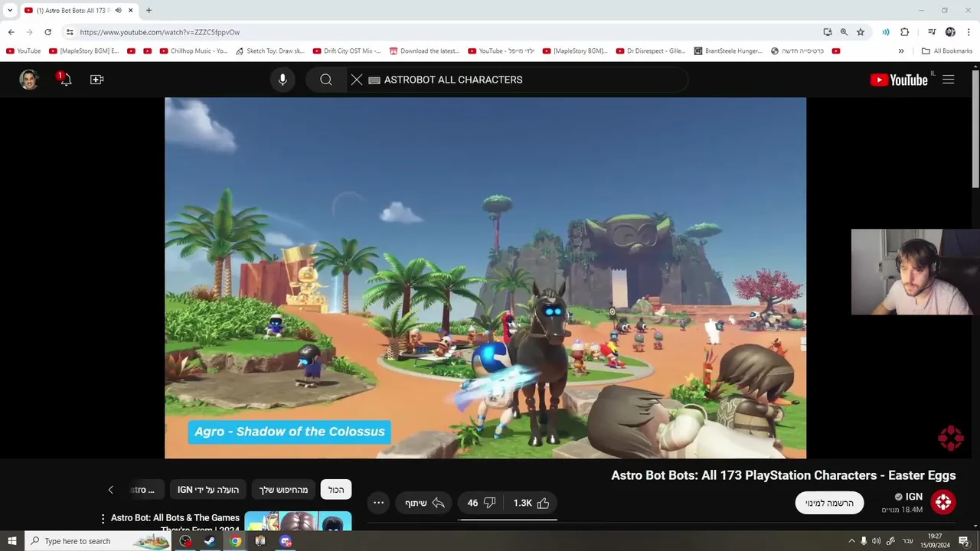Open the IGN channel avatar
The height and width of the screenshot is (551, 980).
pyautogui.click(x=943, y=503)
